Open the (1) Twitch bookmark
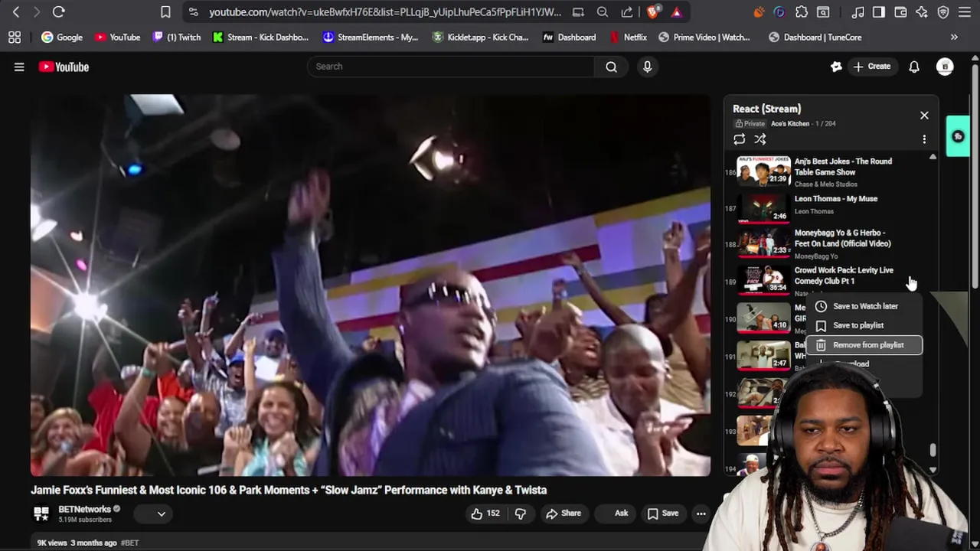 coord(177,37)
